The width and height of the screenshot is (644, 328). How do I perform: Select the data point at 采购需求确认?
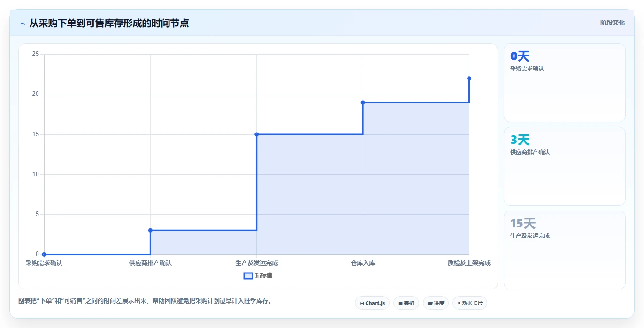coord(44,254)
